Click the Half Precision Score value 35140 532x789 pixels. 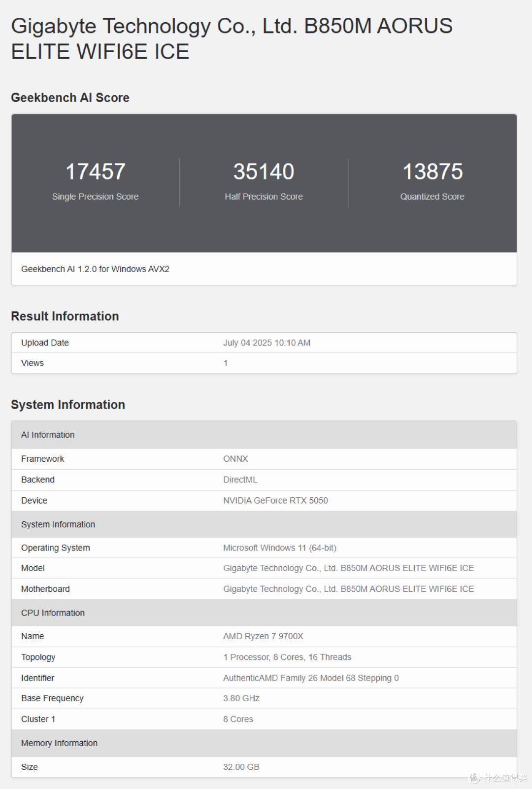pos(264,172)
